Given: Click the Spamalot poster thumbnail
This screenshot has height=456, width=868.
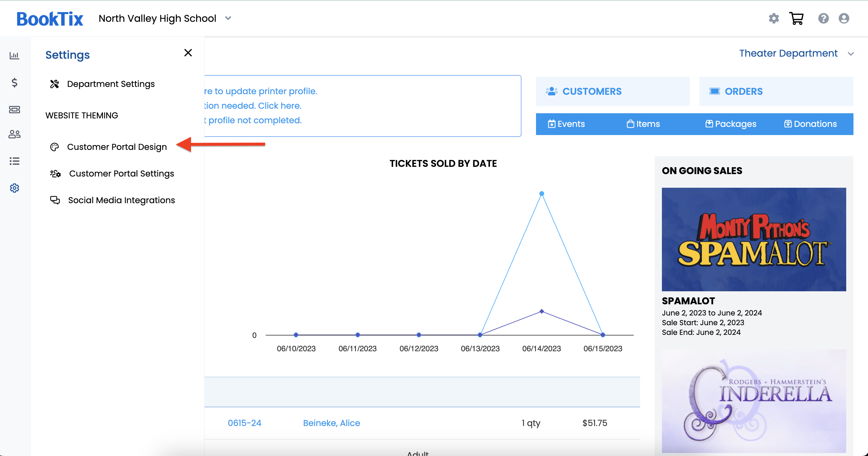Looking at the screenshot, I should 754,239.
